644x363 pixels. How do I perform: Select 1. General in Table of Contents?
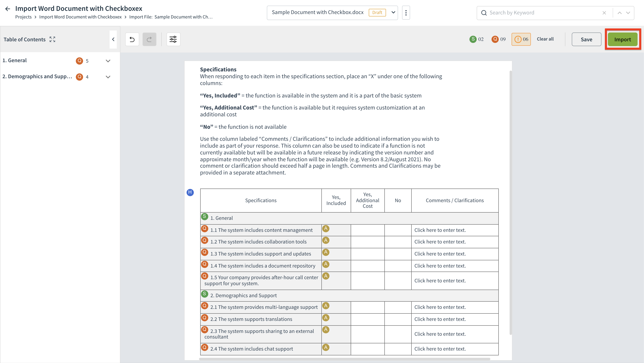tap(14, 60)
